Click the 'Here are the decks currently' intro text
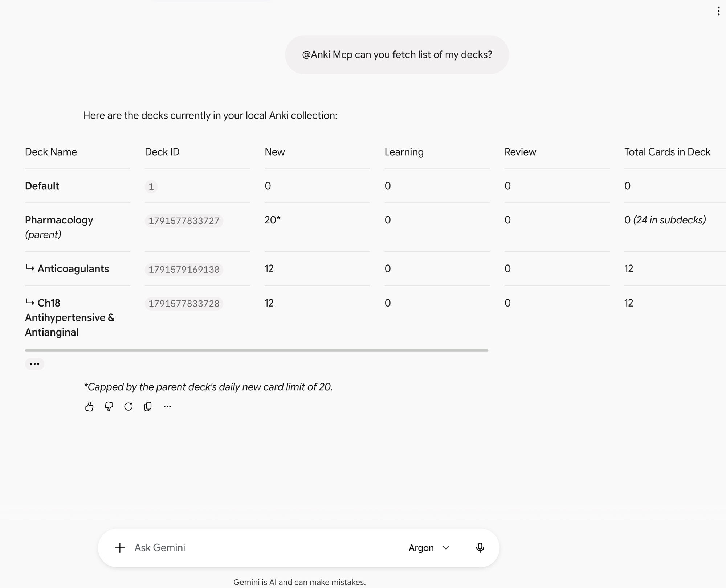This screenshot has height=588, width=726. tap(211, 116)
